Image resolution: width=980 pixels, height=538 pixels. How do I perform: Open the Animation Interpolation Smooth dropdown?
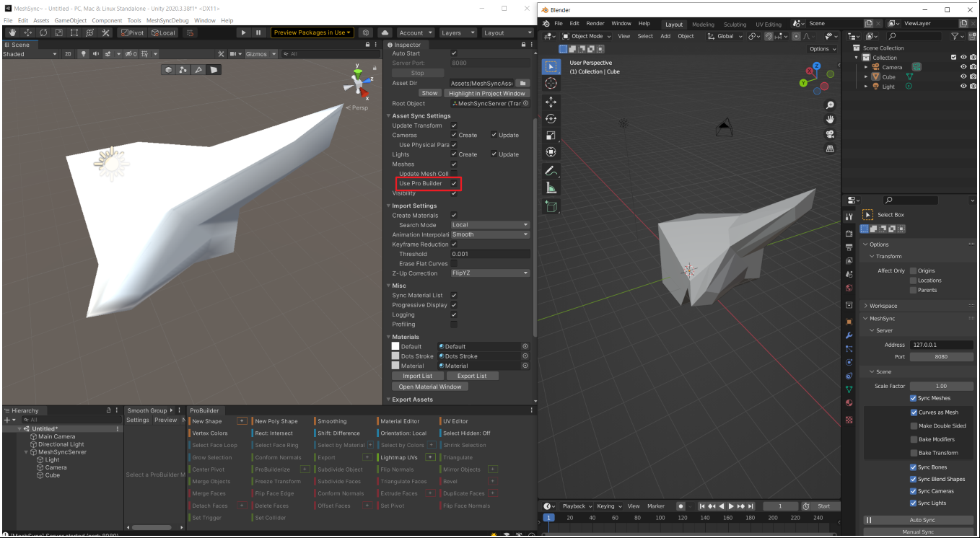[490, 234]
